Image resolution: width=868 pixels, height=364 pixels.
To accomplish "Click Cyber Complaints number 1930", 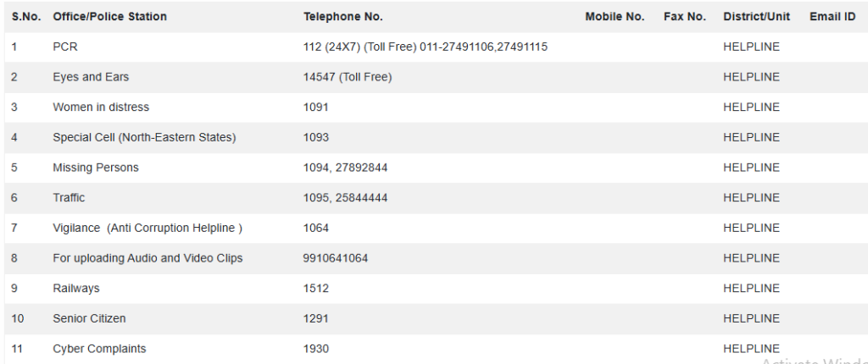I will [x=315, y=349].
